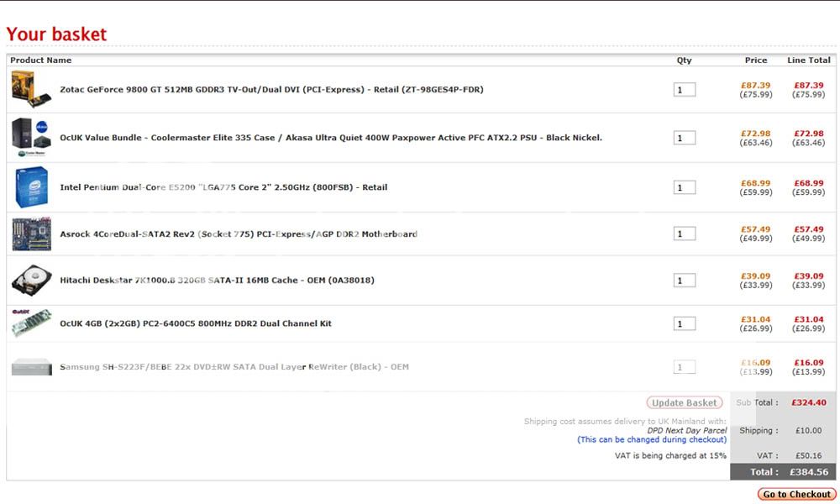Click the £16.09 line total for Samsung
The width and height of the screenshot is (840, 504).
(809, 363)
